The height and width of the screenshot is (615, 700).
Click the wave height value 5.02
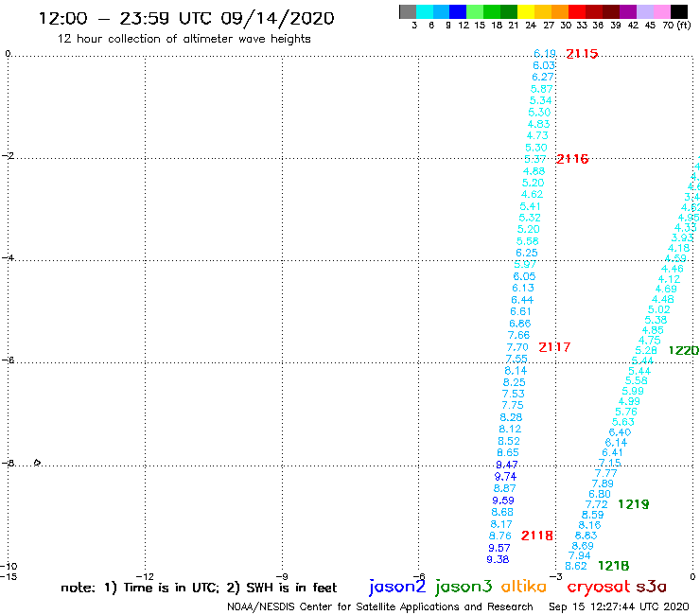[x=659, y=310]
